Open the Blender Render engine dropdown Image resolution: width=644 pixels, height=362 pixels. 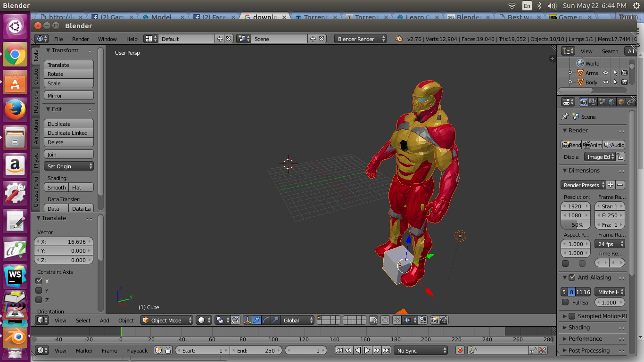pos(361,39)
